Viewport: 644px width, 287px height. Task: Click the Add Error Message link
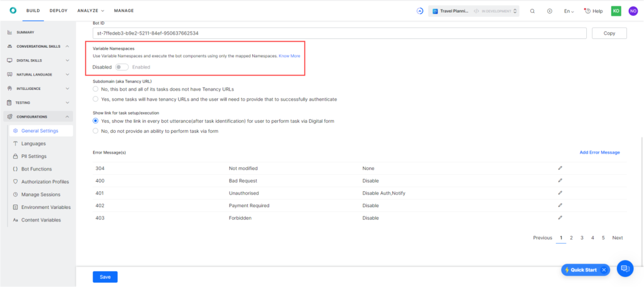[599, 152]
